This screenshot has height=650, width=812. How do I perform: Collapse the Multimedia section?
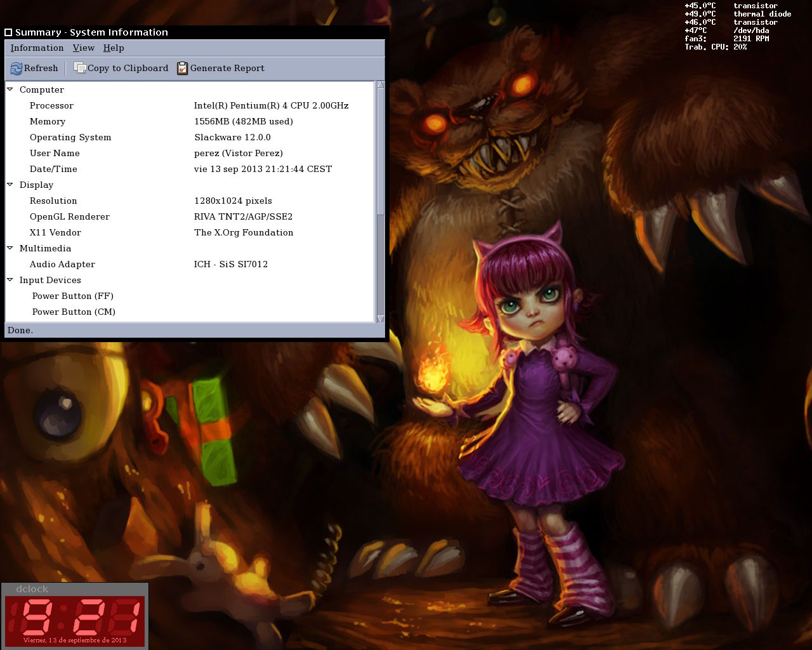(x=10, y=248)
